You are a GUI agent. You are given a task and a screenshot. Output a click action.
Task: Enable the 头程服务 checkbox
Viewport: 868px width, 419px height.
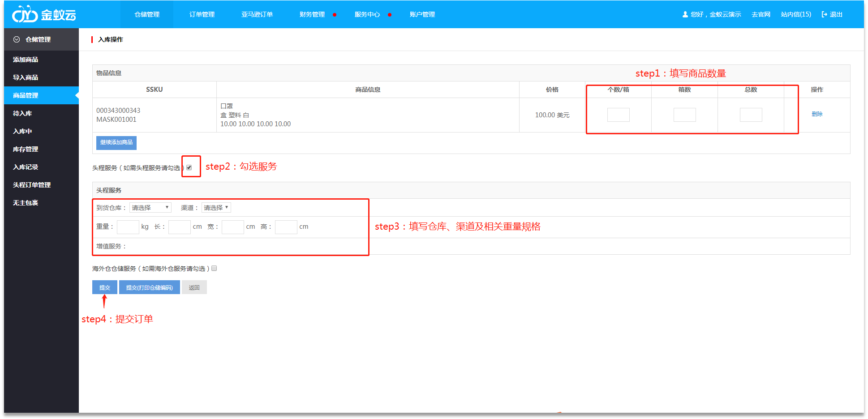click(x=189, y=167)
